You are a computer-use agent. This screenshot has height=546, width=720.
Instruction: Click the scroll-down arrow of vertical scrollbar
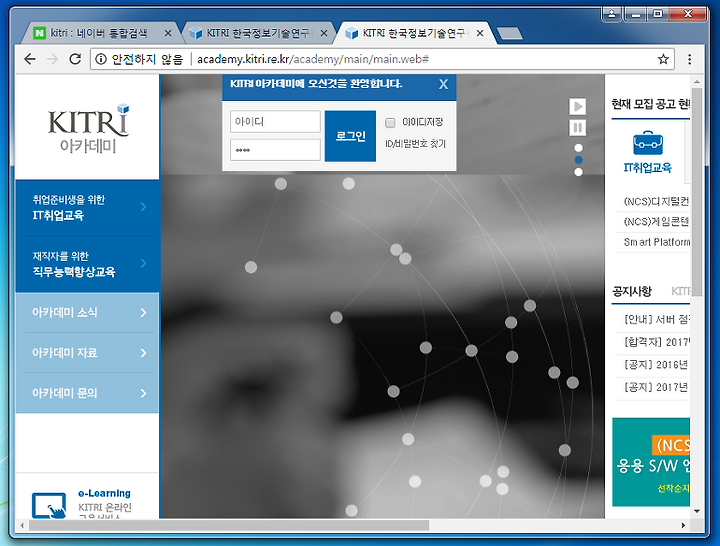[x=697, y=511]
